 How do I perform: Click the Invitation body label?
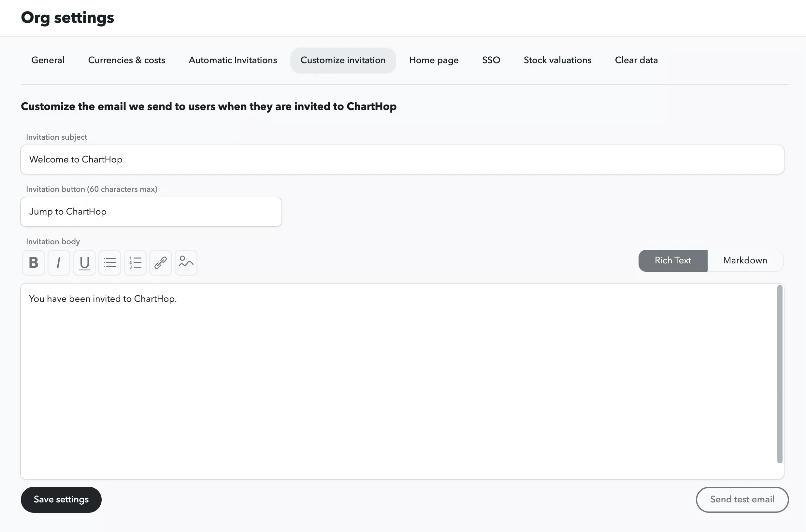pos(53,242)
